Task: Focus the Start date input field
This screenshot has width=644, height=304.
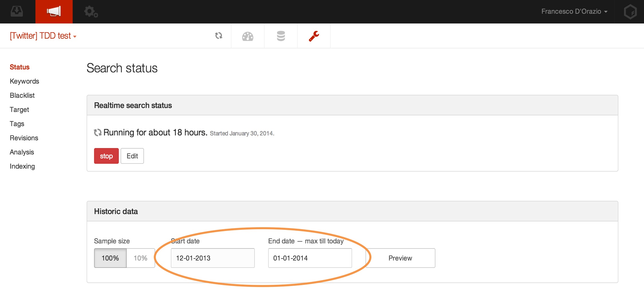Action: (212, 258)
